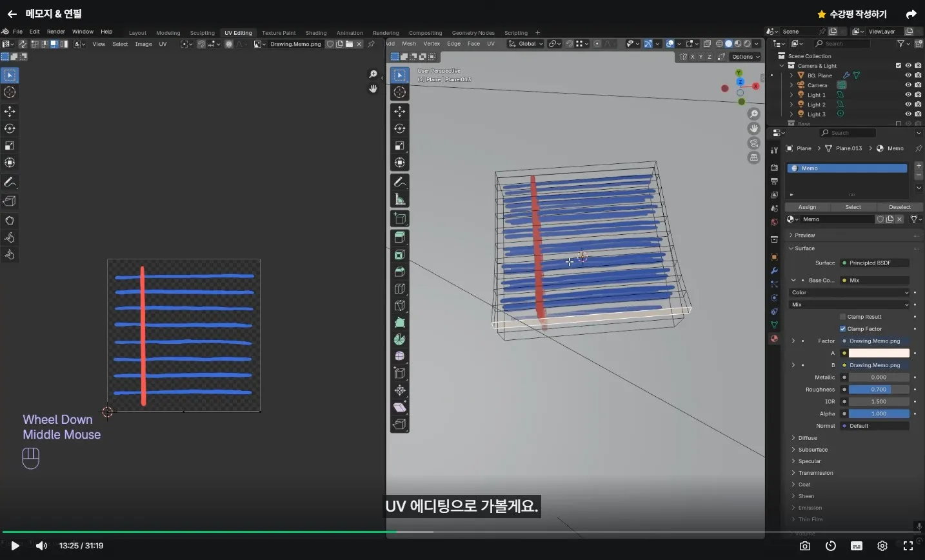The image size is (925, 560).
Task: Click the Principled BSDF surface shader button
Action: tap(875, 263)
